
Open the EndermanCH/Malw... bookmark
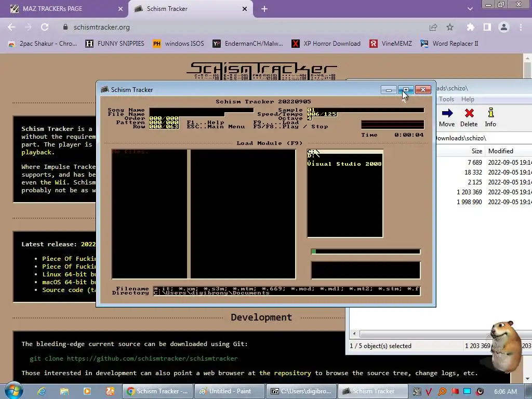point(248,44)
